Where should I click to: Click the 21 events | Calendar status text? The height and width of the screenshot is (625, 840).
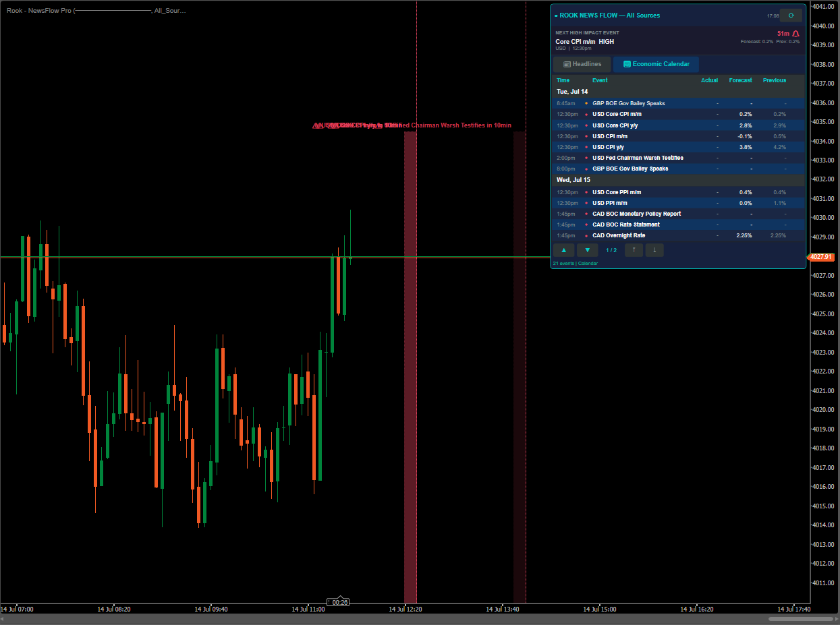point(575,264)
